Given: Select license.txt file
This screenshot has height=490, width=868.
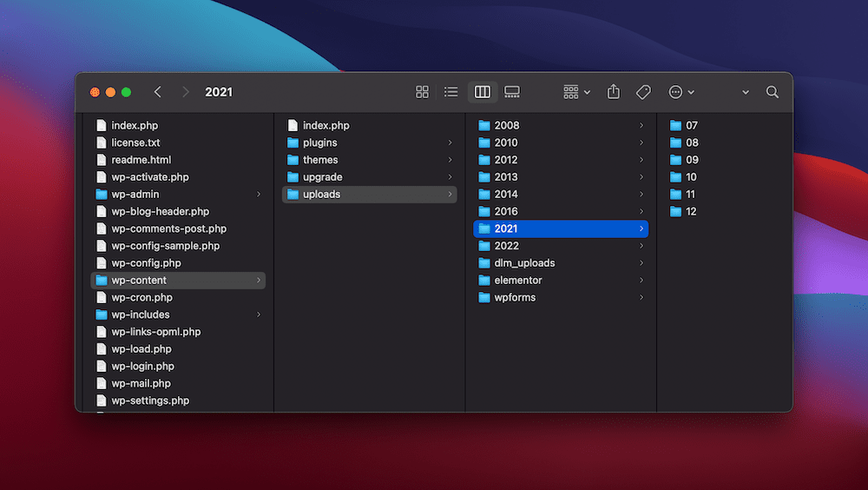Looking at the screenshot, I should (178, 142).
